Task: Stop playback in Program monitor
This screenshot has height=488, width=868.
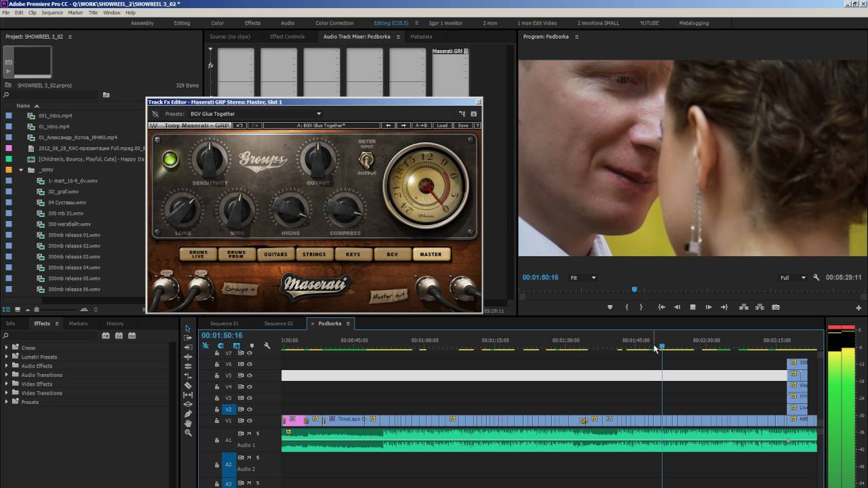Action: [x=692, y=307]
